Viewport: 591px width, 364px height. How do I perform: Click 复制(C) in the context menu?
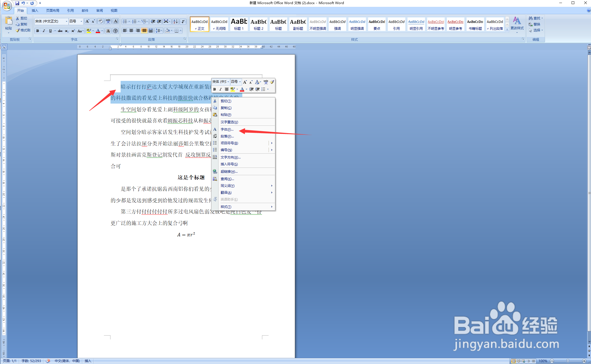226,108
